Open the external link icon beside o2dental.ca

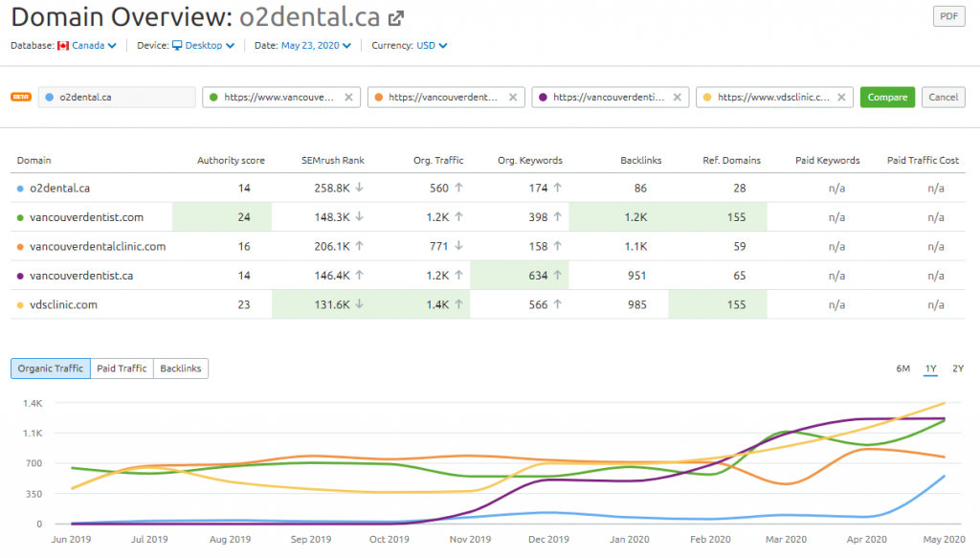click(x=395, y=18)
